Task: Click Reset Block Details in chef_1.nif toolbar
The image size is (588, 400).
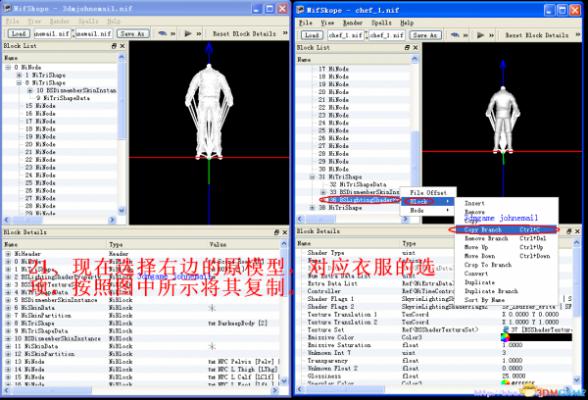Action: [x=537, y=35]
